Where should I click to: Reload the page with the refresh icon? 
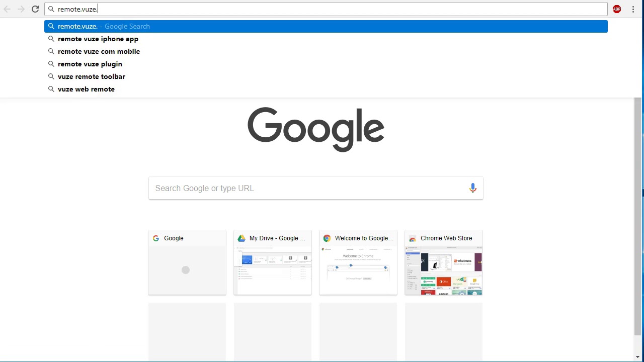[35, 9]
